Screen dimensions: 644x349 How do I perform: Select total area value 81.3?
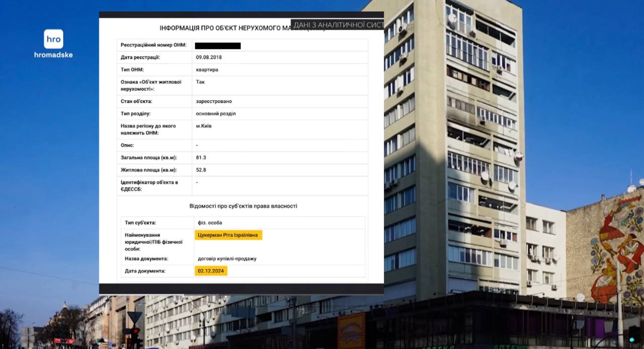[201, 158]
